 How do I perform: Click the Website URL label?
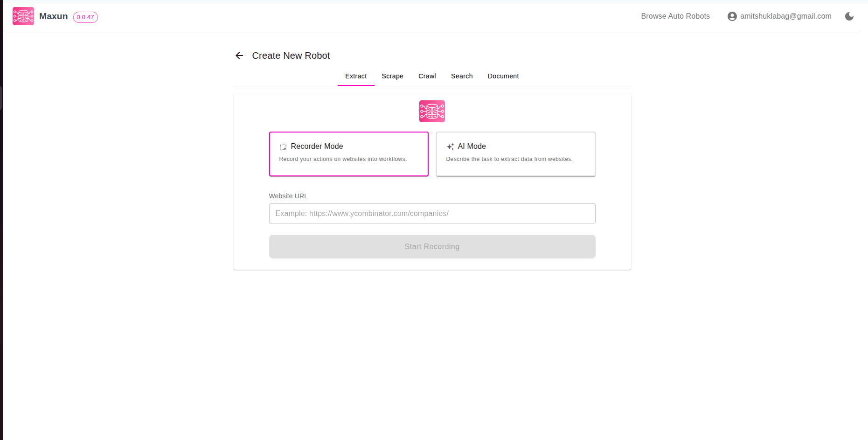tap(288, 196)
